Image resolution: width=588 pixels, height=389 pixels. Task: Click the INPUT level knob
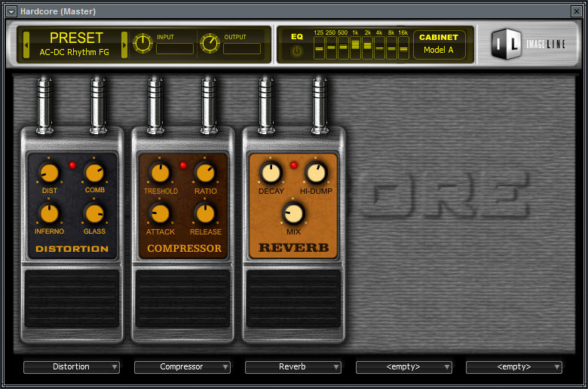coord(142,44)
